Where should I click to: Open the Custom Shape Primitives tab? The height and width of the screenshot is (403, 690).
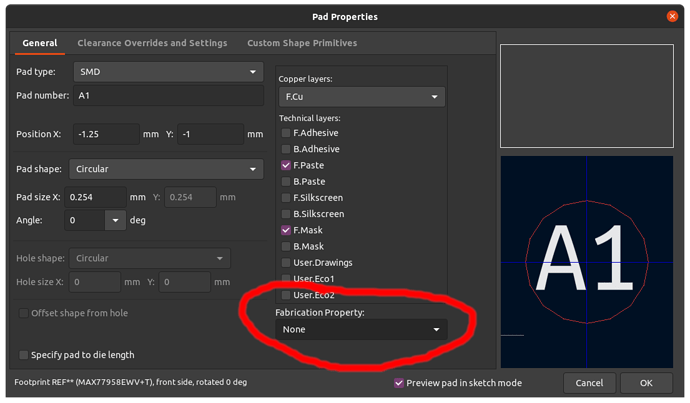[302, 43]
